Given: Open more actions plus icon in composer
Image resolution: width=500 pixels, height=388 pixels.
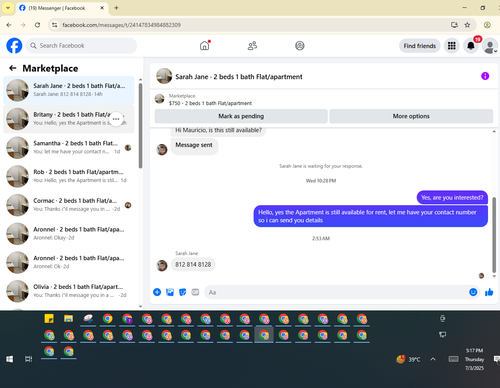Looking at the screenshot, I should click(x=157, y=292).
